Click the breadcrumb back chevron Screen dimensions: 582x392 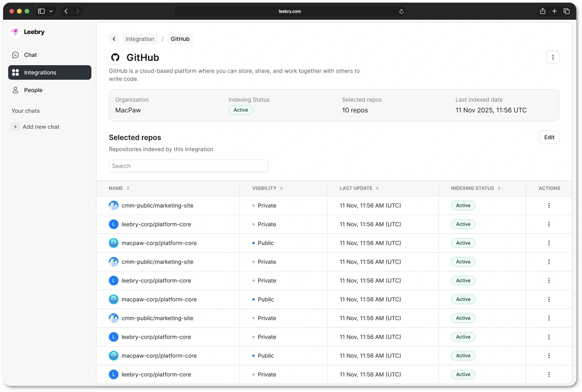click(x=114, y=39)
